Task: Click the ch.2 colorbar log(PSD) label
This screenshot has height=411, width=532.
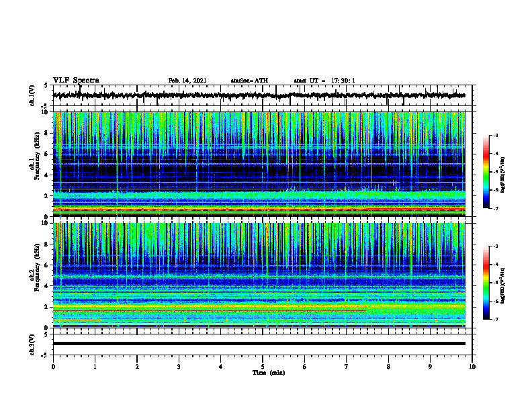Action: pyautogui.click(x=503, y=285)
